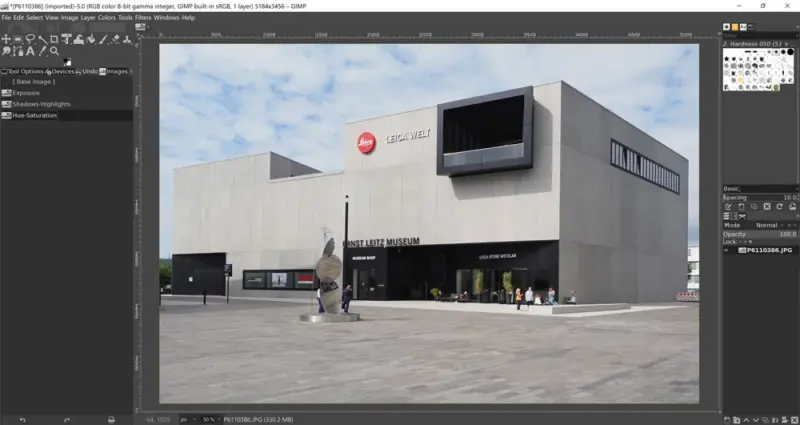Image resolution: width=800 pixels, height=425 pixels.
Task: Select the Free Select lasso tool
Action: pos(30,39)
